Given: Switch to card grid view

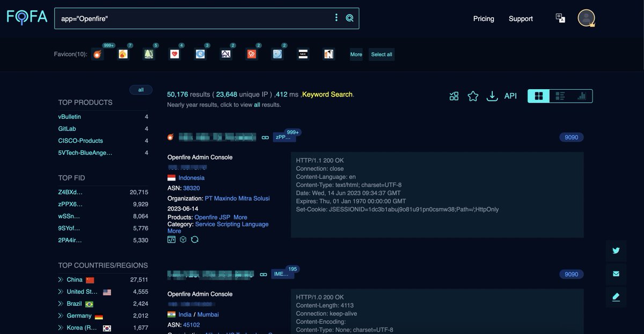Looking at the screenshot, I should [x=539, y=96].
